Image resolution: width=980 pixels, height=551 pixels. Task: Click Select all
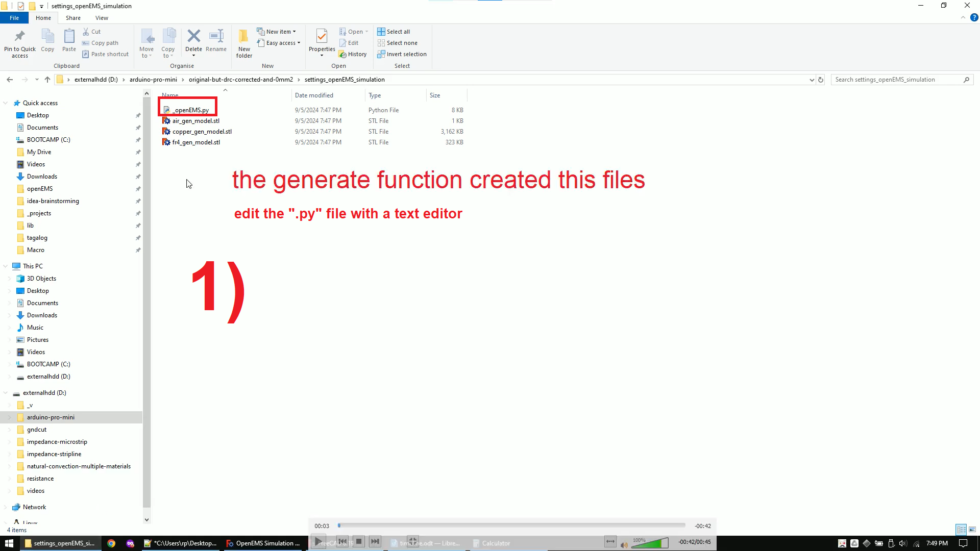pyautogui.click(x=394, y=32)
